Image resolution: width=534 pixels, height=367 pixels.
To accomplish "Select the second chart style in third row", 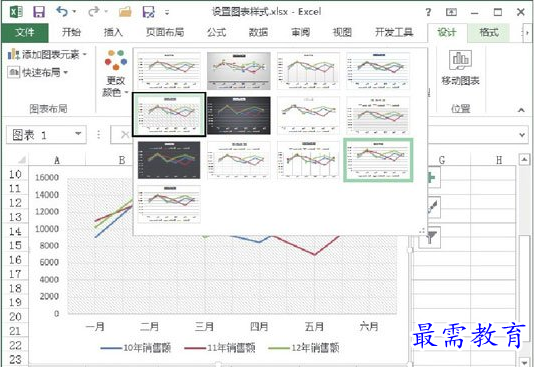I will (239, 160).
